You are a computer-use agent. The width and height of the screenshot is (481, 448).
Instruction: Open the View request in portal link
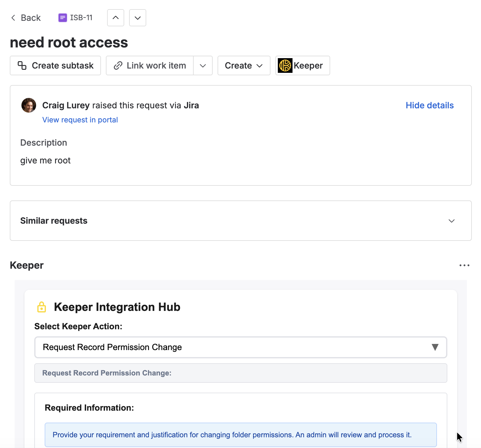[80, 120]
